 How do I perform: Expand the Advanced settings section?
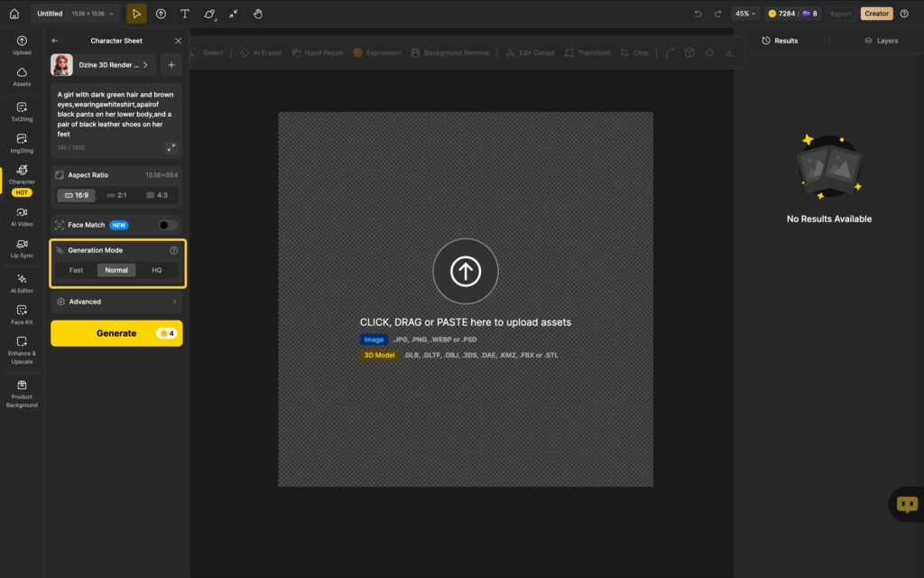tap(116, 302)
